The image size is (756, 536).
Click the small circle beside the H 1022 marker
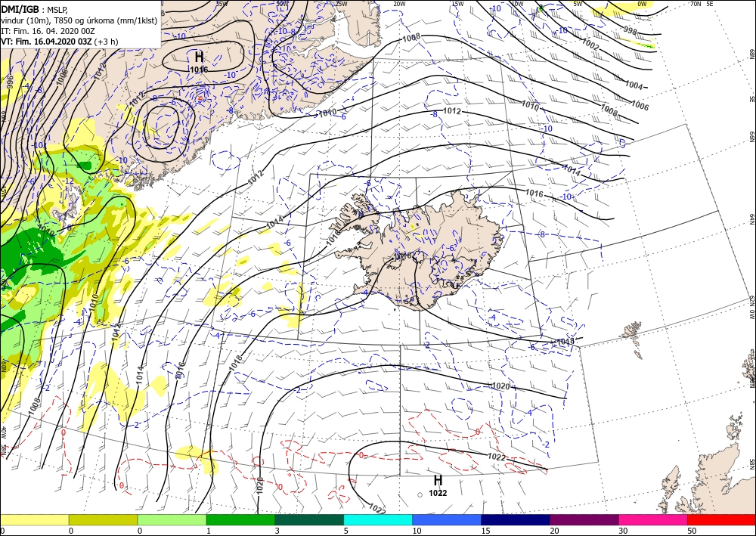pyautogui.click(x=420, y=494)
